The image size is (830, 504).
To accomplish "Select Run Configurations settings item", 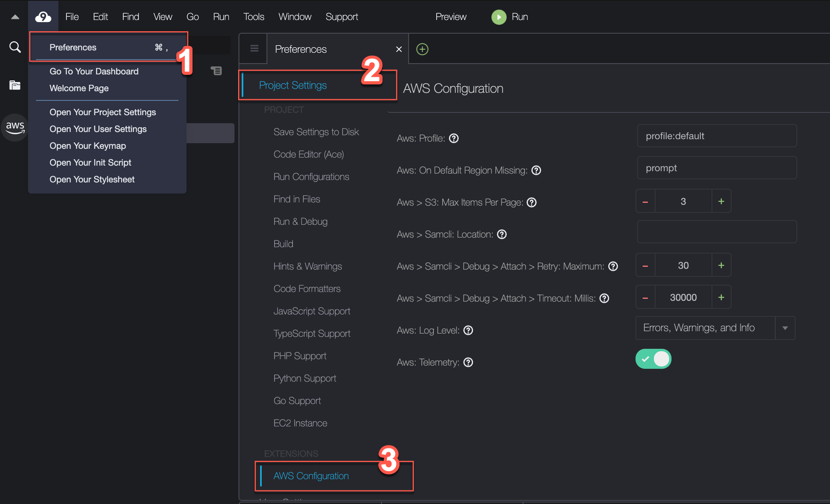I will [311, 176].
